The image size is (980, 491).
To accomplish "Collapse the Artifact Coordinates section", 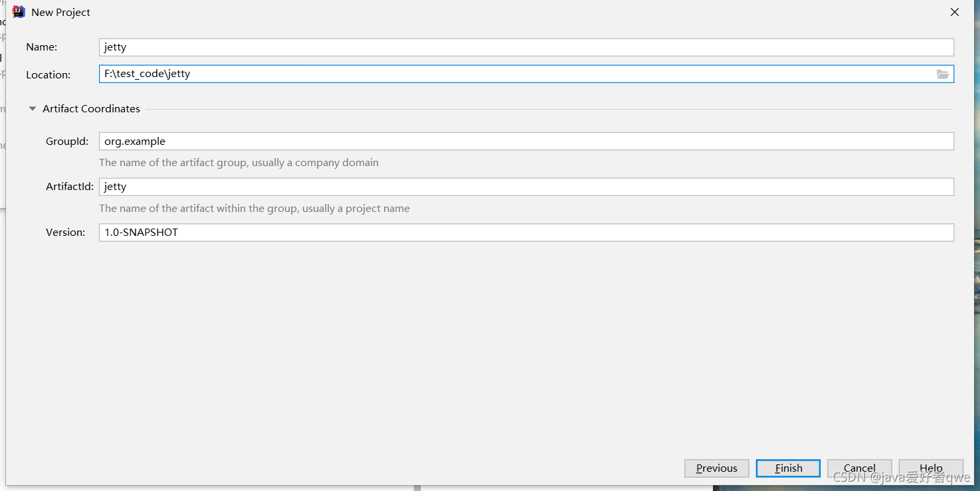I will (x=32, y=108).
